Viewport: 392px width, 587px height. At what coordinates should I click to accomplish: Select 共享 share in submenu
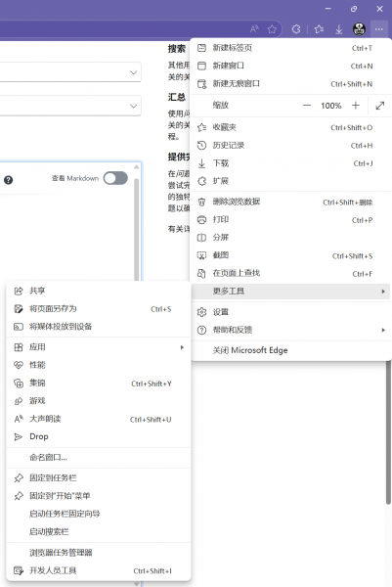click(99, 291)
